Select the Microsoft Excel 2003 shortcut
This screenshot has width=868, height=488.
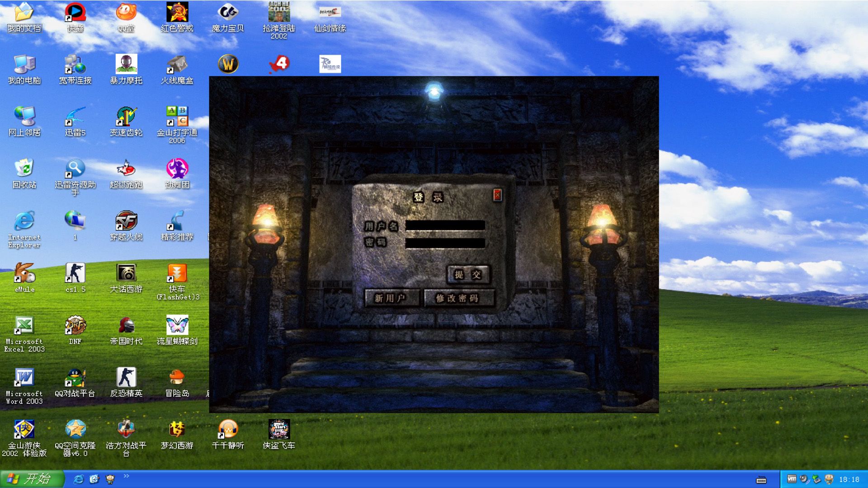24,334
